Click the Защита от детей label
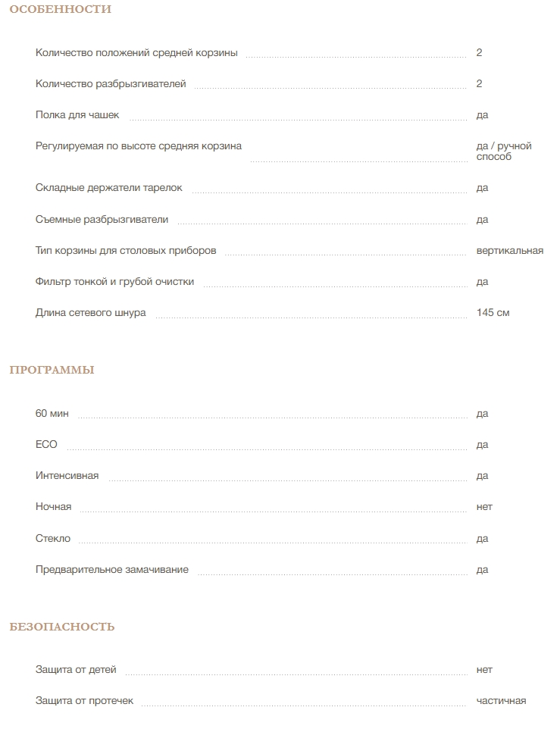The width and height of the screenshot is (560, 729). click(x=76, y=670)
